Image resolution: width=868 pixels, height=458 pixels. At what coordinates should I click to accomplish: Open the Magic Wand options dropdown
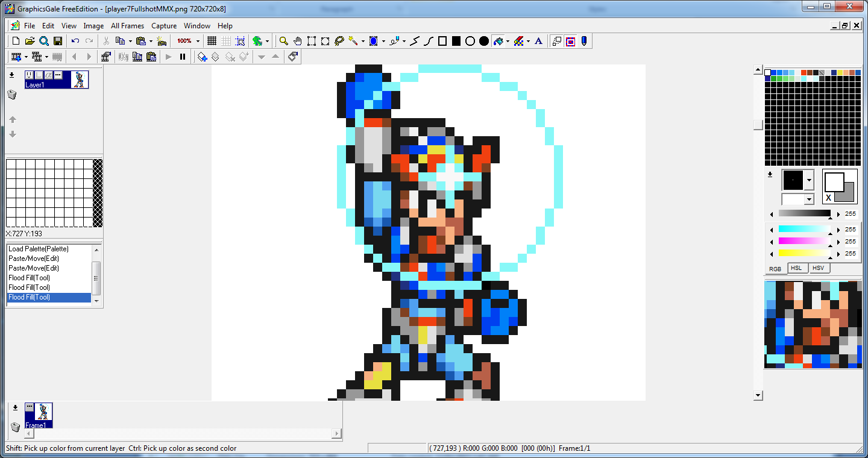[363, 41]
